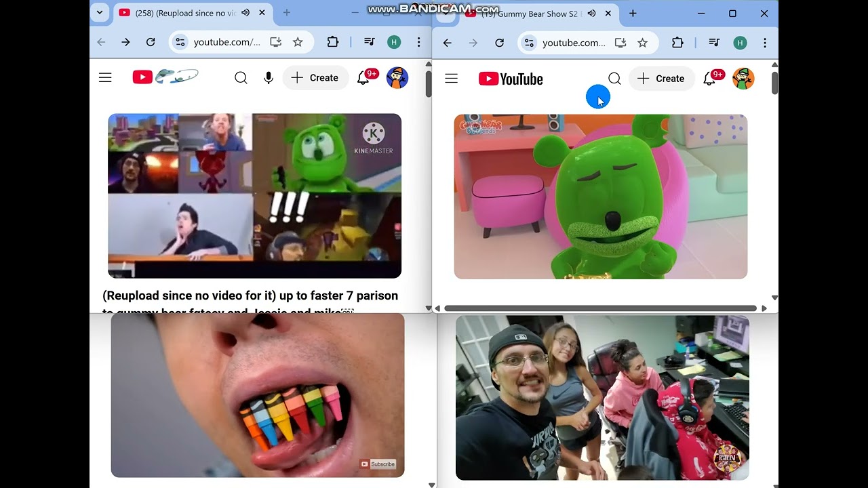
Task: Go forward in the right browser window
Action: point(473,43)
